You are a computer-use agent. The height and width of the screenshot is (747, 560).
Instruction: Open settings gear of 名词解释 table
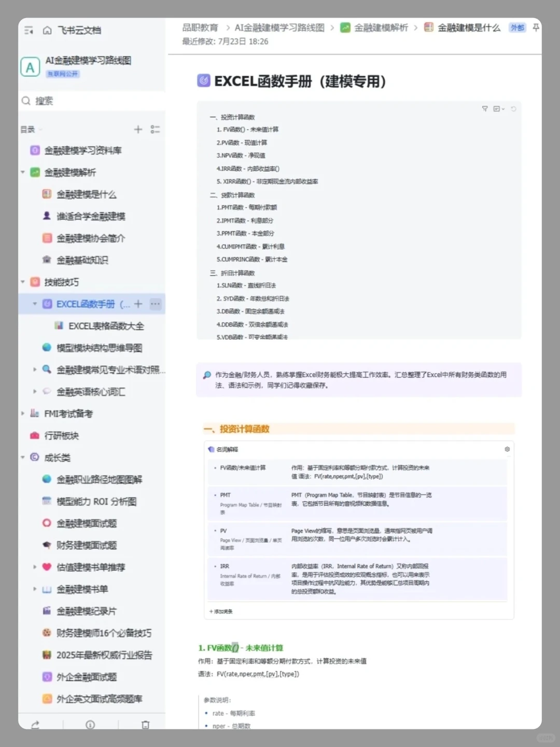[507, 449]
